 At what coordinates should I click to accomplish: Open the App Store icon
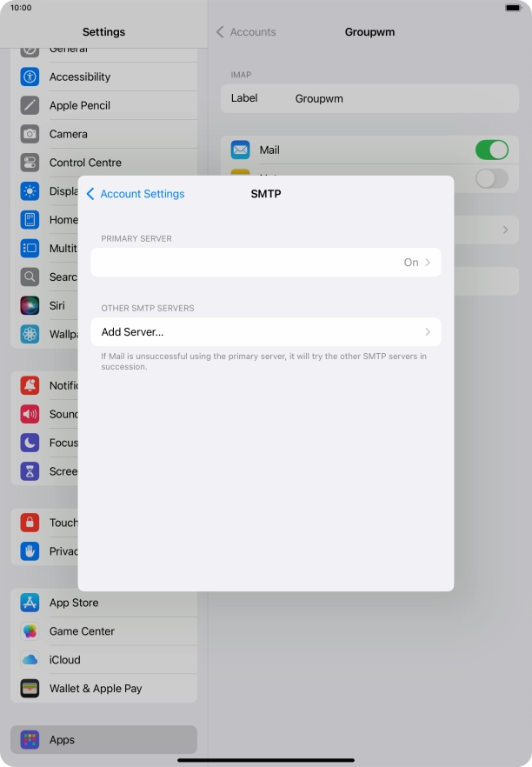pyautogui.click(x=30, y=603)
